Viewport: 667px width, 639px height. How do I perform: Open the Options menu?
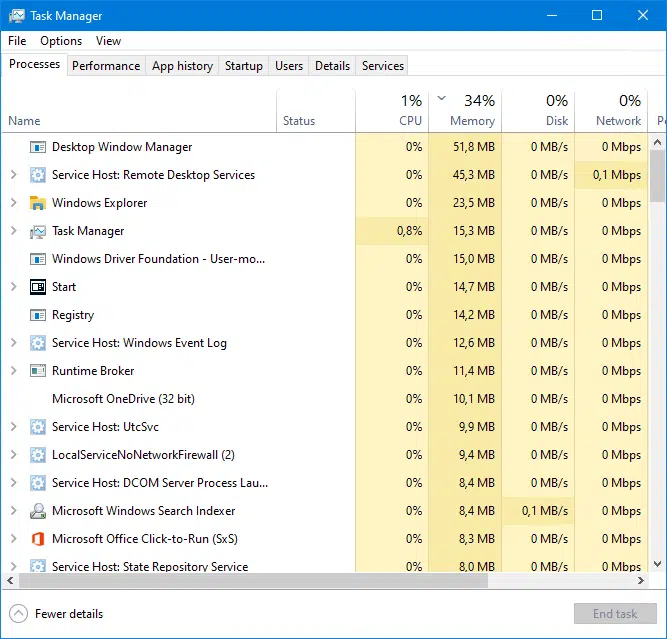tap(61, 41)
